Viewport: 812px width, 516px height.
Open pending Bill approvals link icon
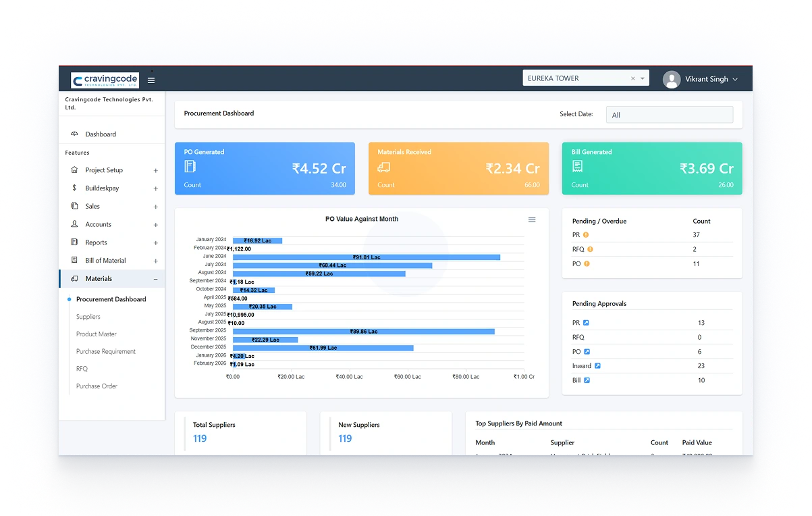point(587,380)
